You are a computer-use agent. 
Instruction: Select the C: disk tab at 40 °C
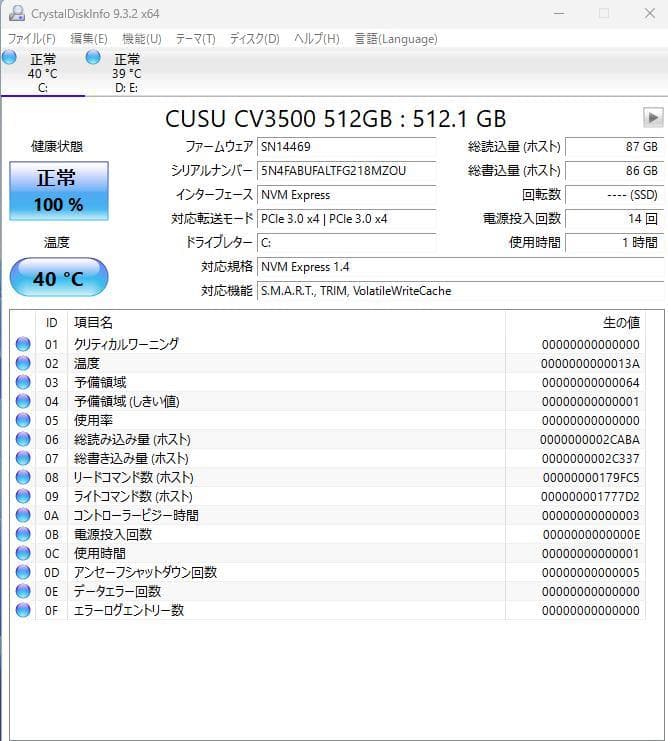[43, 72]
